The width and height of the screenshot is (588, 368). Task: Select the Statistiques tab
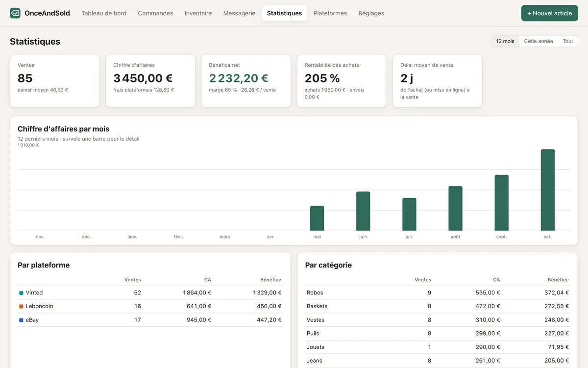284,13
